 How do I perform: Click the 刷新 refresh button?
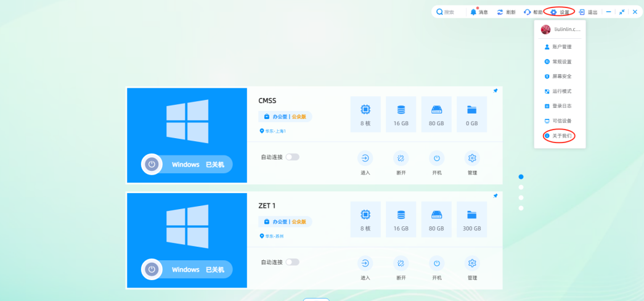506,12
